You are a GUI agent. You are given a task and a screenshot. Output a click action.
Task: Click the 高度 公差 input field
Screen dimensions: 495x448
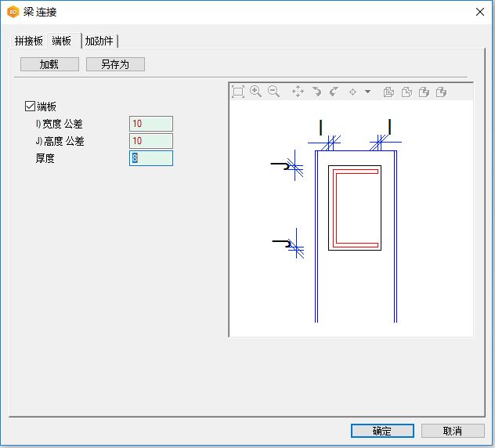point(151,141)
